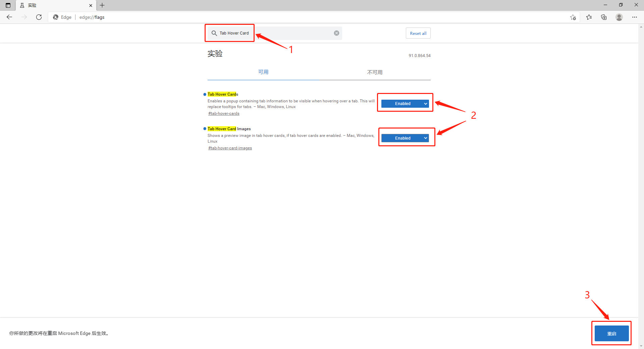Open the Collections icon

coord(604,17)
